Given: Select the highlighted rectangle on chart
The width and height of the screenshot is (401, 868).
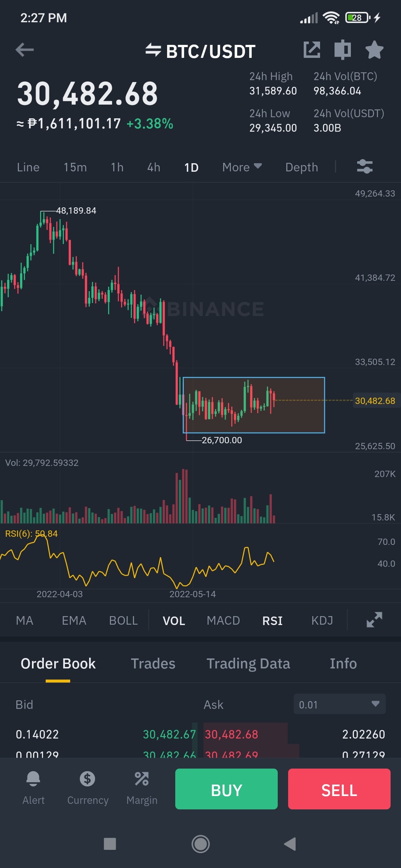Looking at the screenshot, I should coord(254,405).
